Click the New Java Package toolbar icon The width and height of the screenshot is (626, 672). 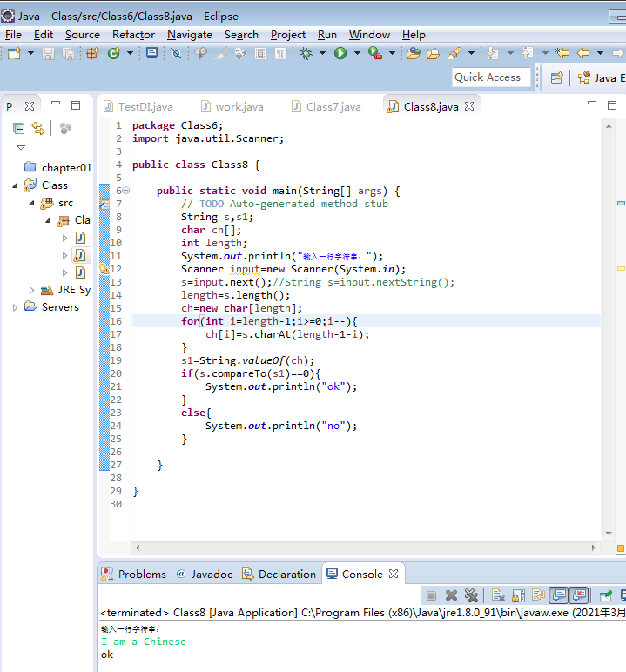92,54
